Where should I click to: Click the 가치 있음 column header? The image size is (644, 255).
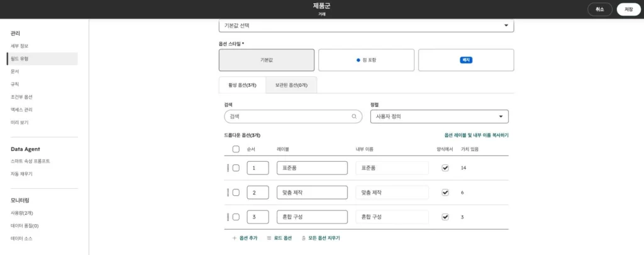(x=469, y=149)
